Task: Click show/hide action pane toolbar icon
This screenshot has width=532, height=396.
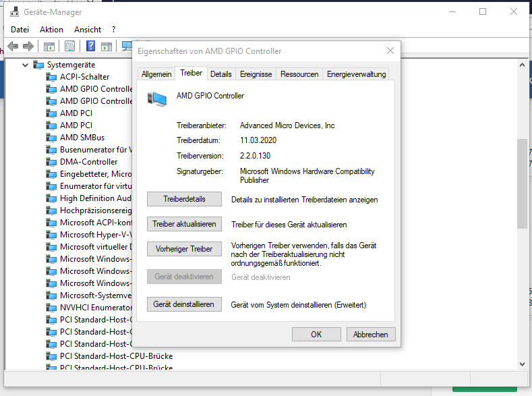Action: click(107, 46)
